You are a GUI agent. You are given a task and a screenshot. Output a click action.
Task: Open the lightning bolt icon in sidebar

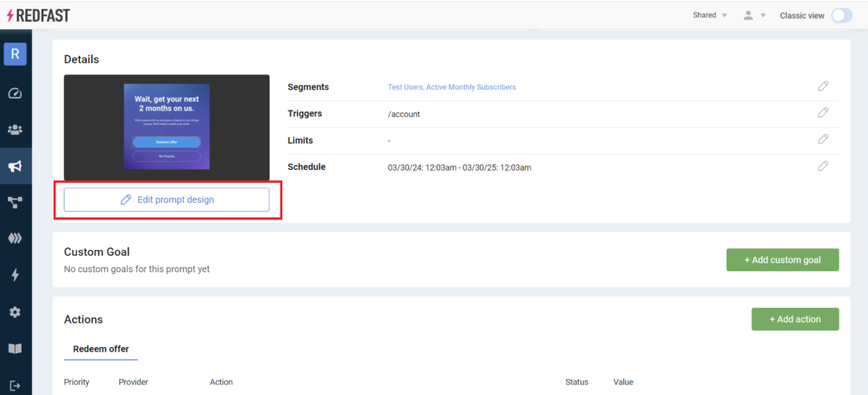pyautogui.click(x=15, y=275)
